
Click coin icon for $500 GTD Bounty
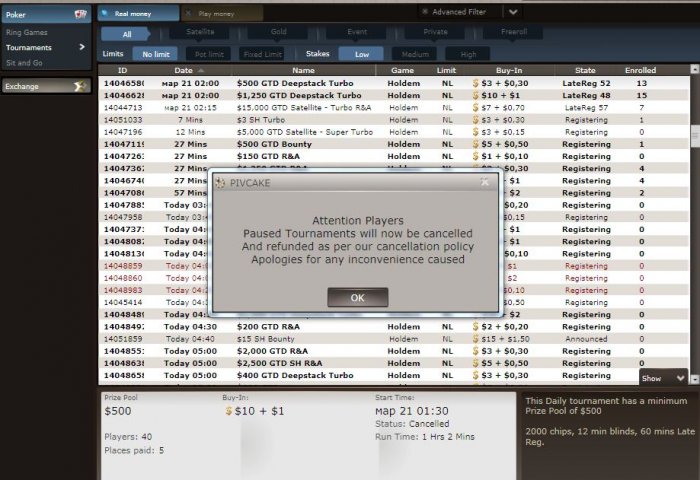coord(475,144)
